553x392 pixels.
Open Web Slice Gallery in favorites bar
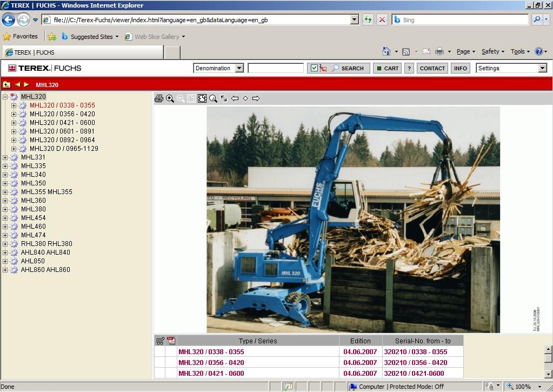point(155,36)
